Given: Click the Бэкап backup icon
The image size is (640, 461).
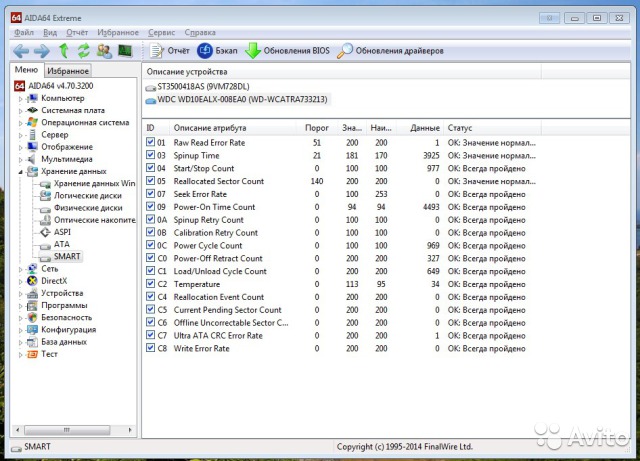Looking at the screenshot, I should (x=205, y=51).
